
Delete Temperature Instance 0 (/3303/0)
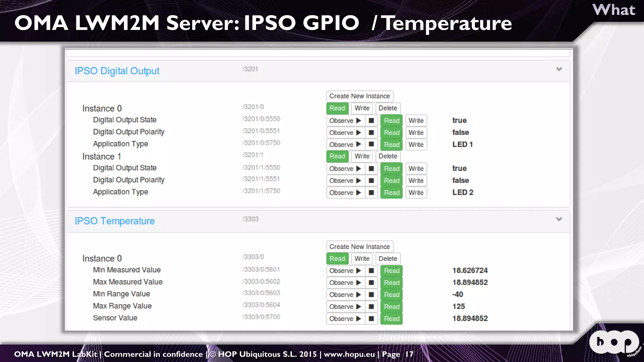pyautogui.click(x=388, y=259)
